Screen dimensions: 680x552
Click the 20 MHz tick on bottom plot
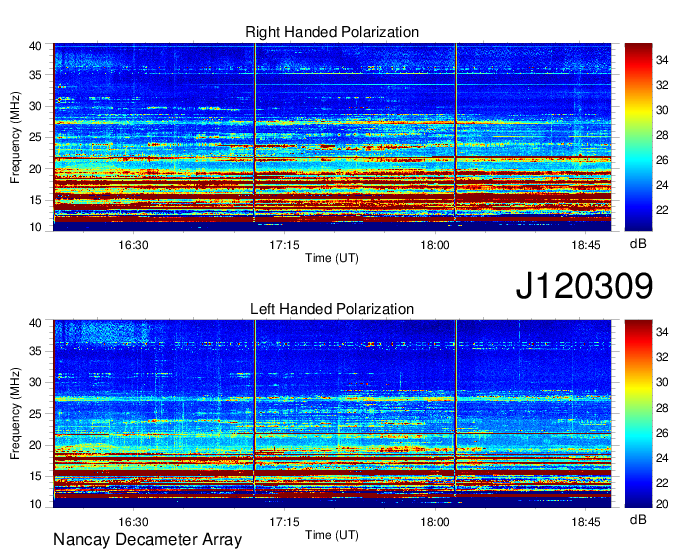pos(35,445)
